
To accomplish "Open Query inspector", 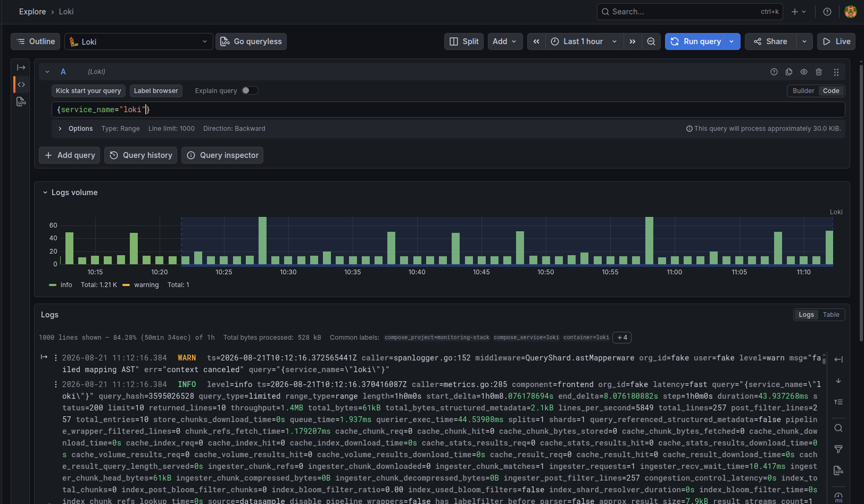I will [222, 155].
